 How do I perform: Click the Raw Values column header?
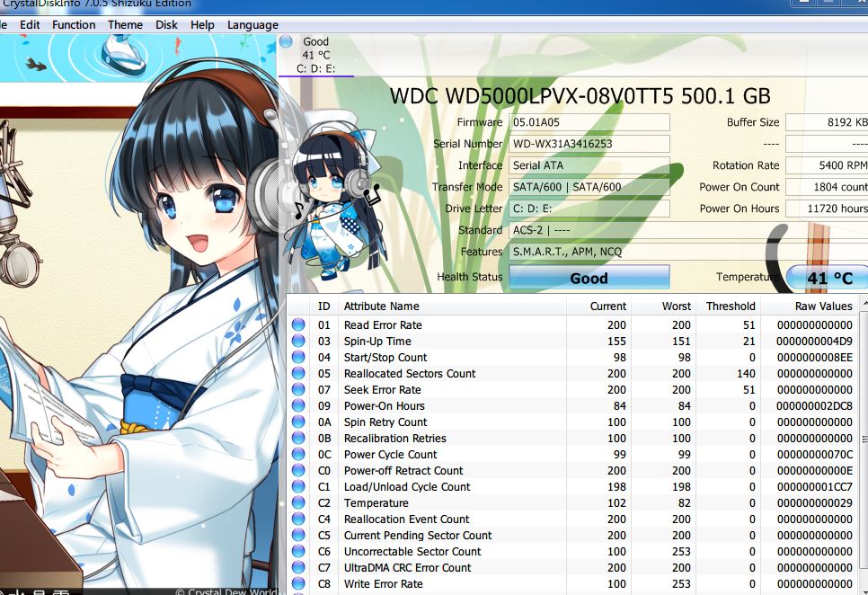coord(809,306)
